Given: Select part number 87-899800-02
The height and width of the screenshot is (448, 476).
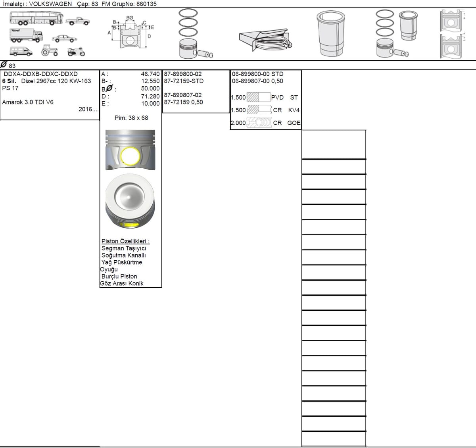Looking at the screenshot, I should point(183,74).
